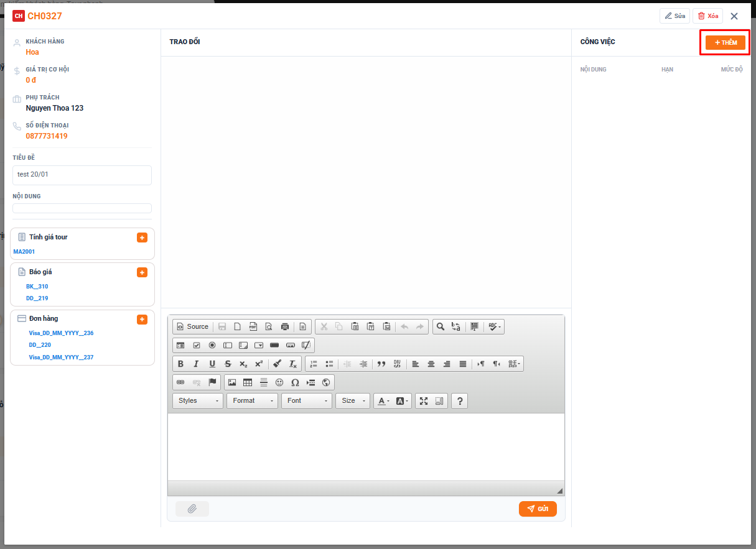
Task: Open the Styles dropdown
Action: tap(198, 401)
